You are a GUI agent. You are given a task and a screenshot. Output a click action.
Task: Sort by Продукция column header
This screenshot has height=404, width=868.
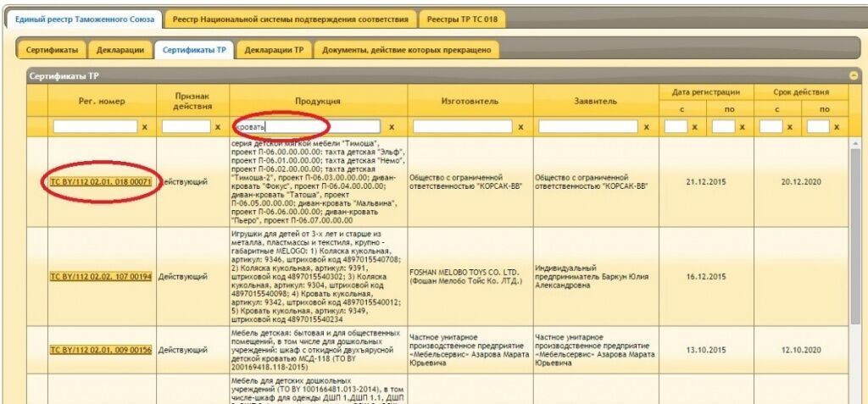(319, 102)
